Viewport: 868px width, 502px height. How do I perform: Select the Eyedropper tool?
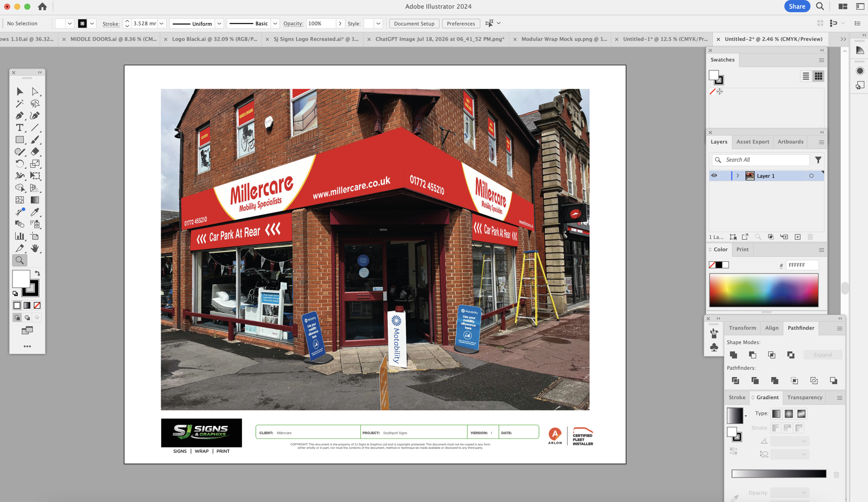pos(35,212)
